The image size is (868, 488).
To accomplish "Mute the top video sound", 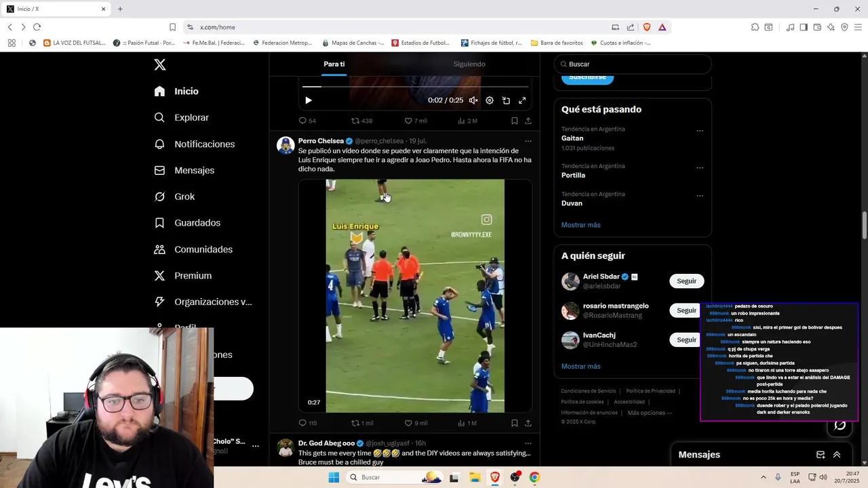I will pyautogui.click(x=473, y=100).
